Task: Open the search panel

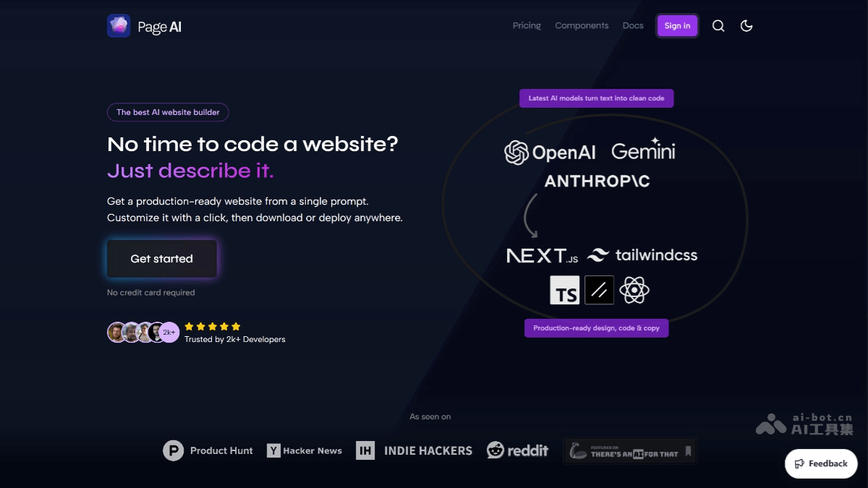Action: (718, 25)
